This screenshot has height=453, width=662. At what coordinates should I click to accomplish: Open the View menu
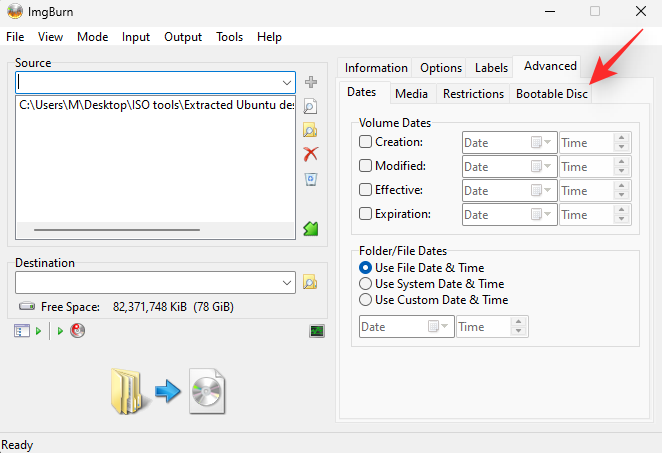50,37
